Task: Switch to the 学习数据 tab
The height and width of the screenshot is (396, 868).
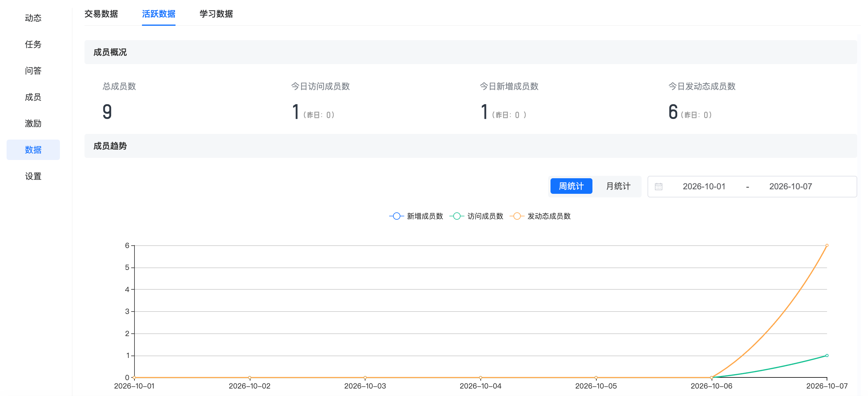Action: click(216, 14)
